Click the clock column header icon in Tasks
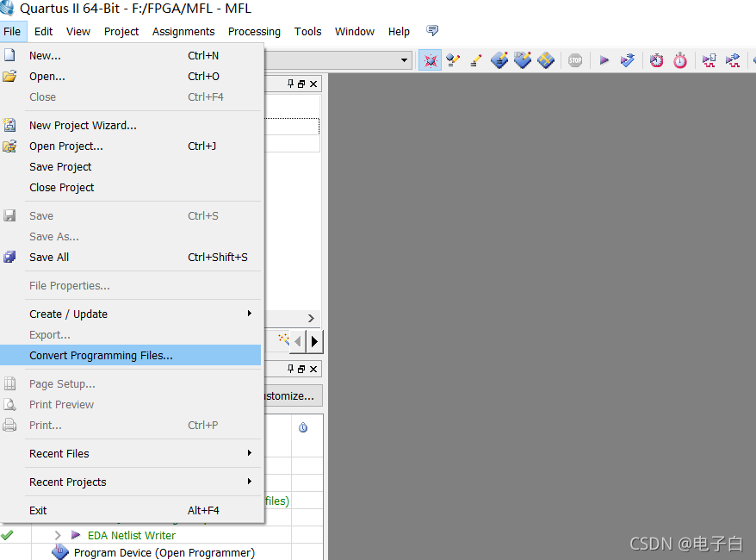 [303, 427]
